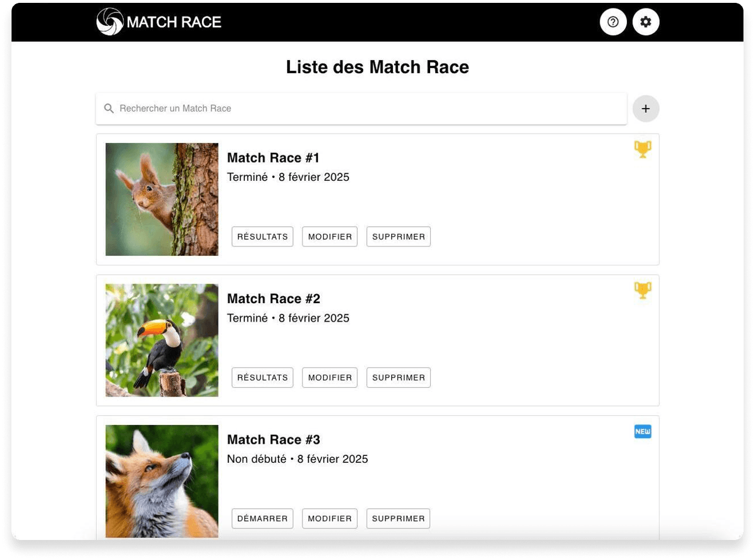The width and height of the screenshot is (755, 560).
Task: Select MODIFIER on Match Race #2
Action: tap(329, 377)
